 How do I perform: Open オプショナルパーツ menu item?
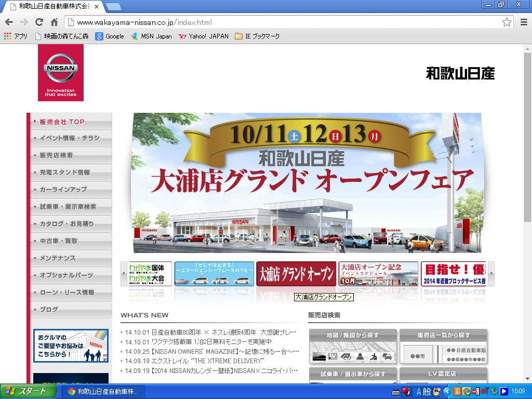click(x=71, y=275)
